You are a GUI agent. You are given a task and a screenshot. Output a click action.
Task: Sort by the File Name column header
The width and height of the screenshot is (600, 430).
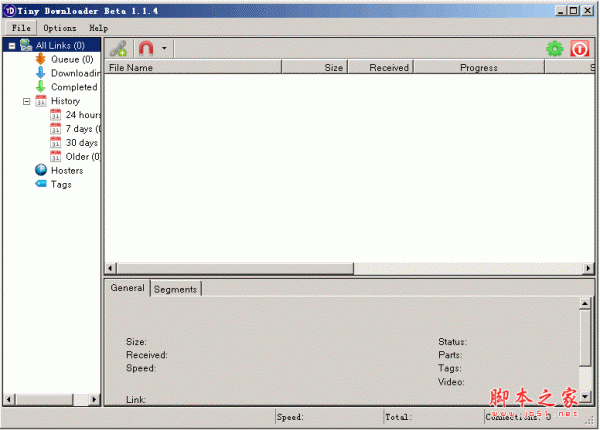point(193,67)
